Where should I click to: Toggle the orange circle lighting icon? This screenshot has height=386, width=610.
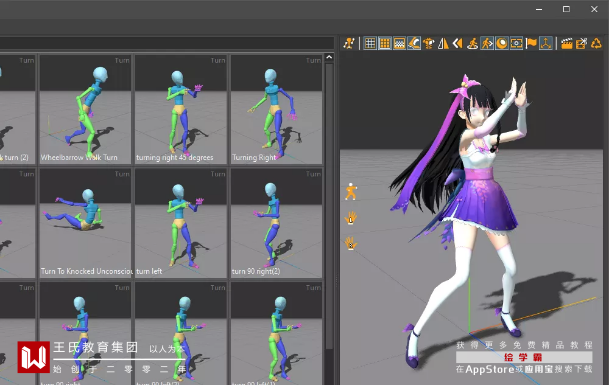pyautogui.click(x=502, y=43)
